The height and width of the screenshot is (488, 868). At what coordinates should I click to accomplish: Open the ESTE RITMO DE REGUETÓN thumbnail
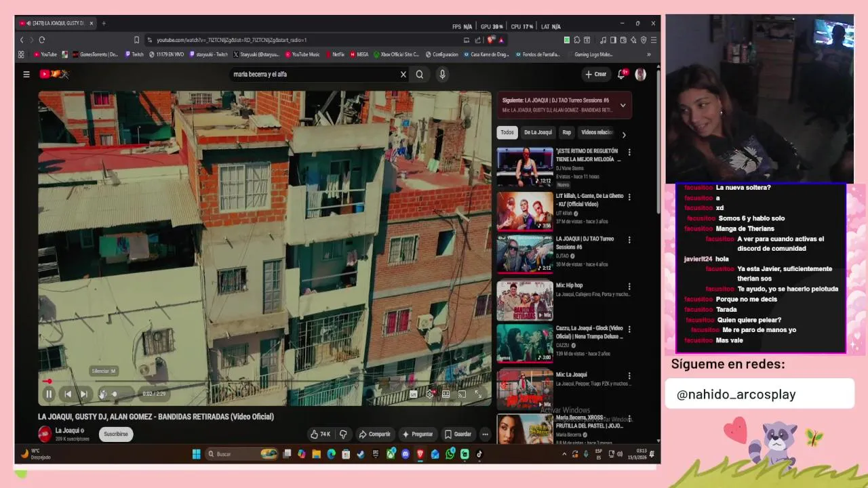[x=525, y=167]
